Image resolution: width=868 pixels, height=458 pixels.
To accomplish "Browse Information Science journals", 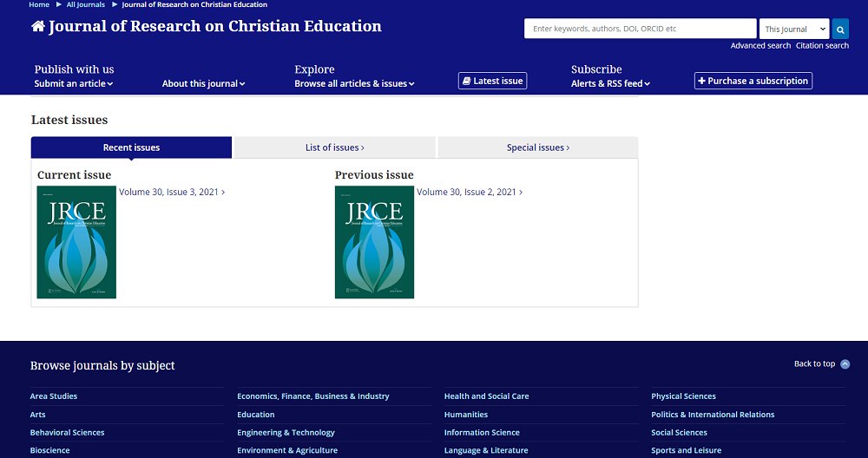I will tap(482, 433).
